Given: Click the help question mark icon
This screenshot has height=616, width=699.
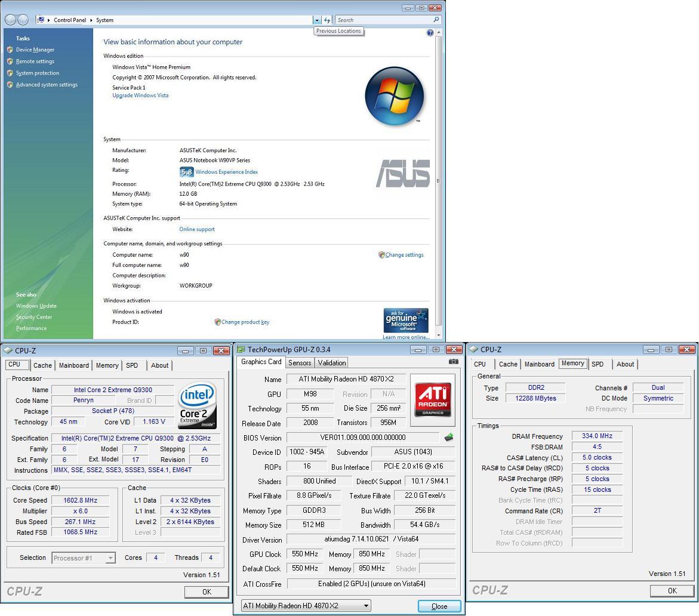Looking at the screenshot, I should (x=430, y=33).
